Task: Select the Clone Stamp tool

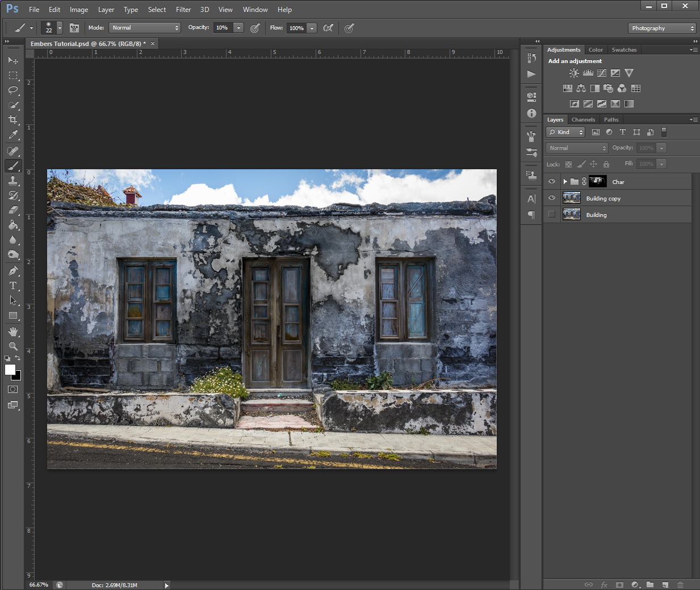Action: tap(13, 181)
